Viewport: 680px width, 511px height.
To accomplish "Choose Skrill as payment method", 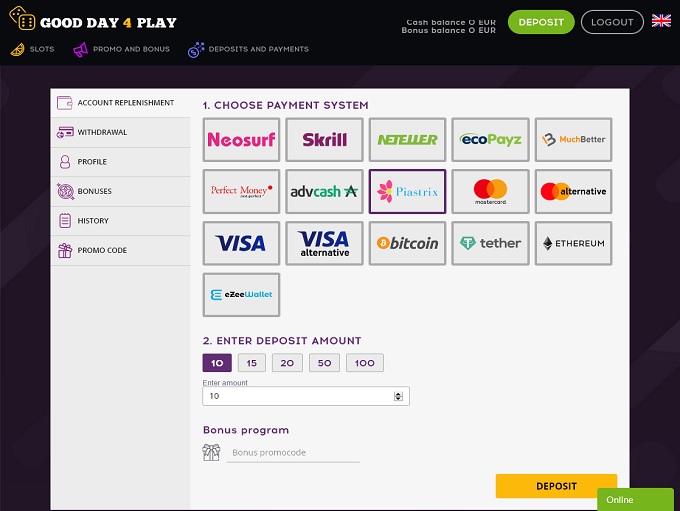I will coord(324,140).
